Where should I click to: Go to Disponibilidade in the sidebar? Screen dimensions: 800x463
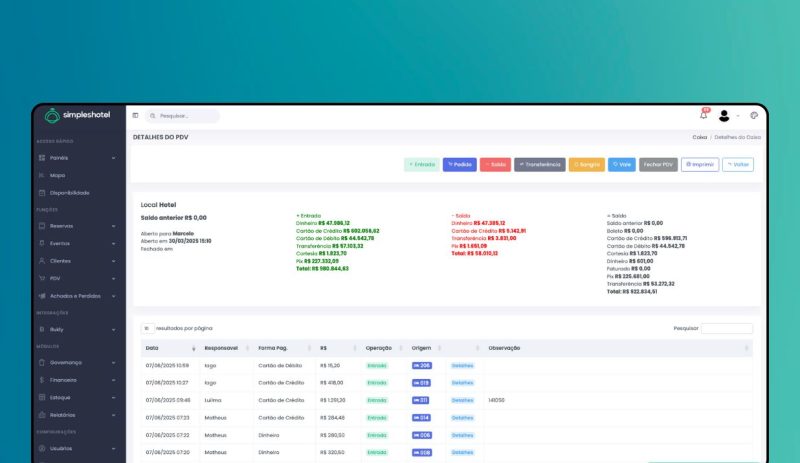[x=70, y=192]
